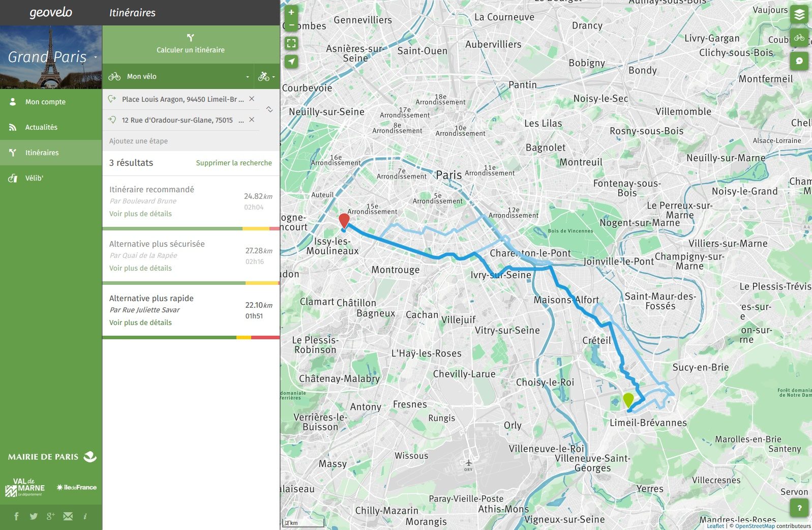Click the Calculer un itinéraire button

(x=191, y=44)
